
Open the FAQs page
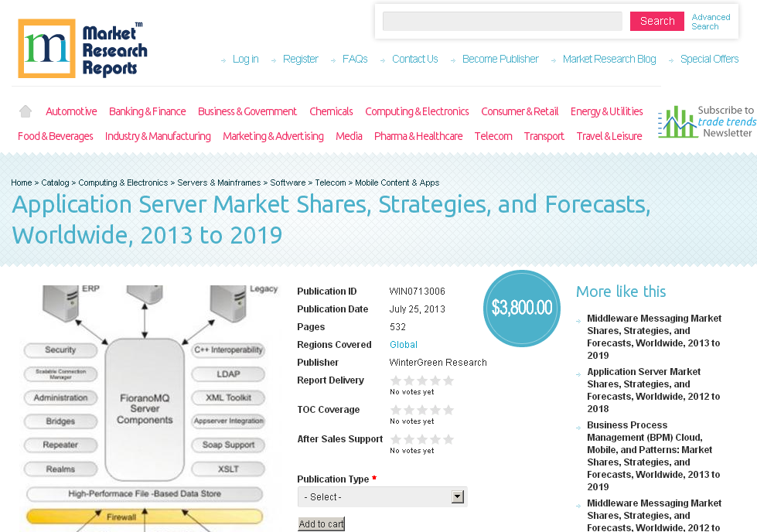coord(355,59)
